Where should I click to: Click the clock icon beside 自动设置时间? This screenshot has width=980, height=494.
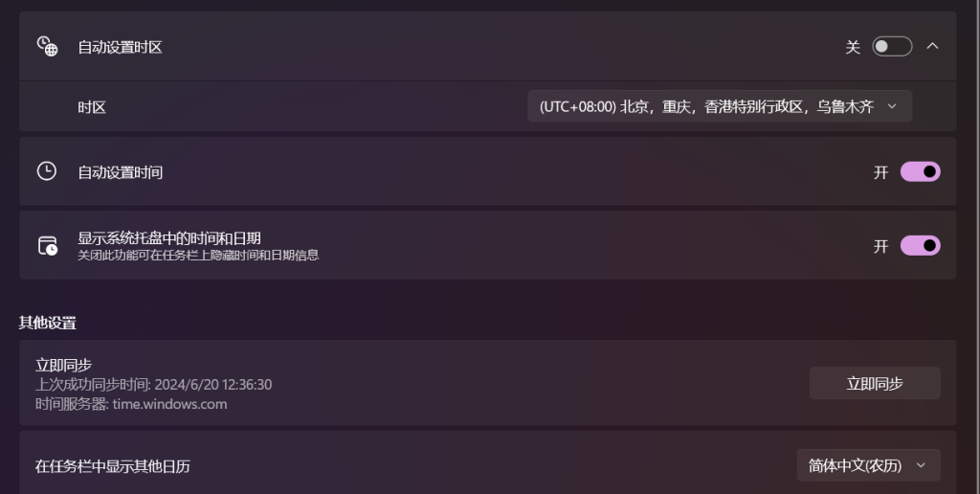47,171
